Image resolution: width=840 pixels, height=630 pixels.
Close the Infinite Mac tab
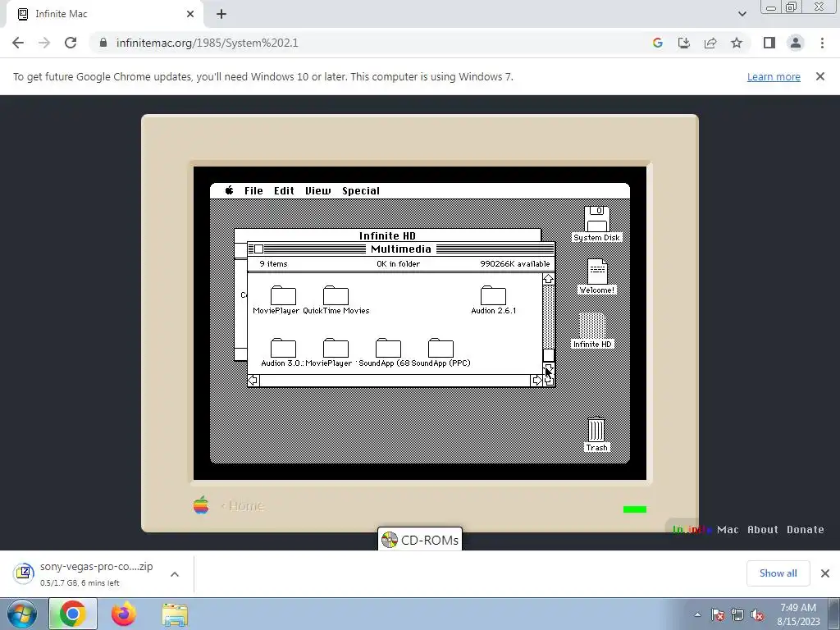click(x=190, y=14)
